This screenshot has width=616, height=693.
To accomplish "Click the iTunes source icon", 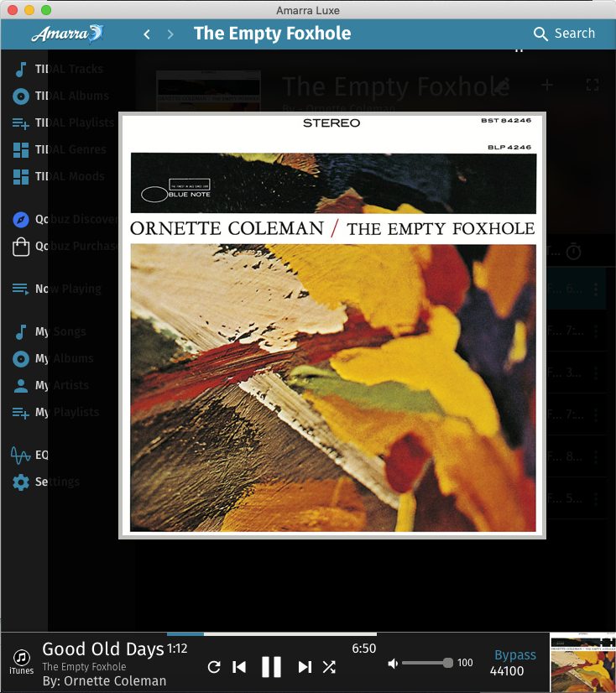I will coord(21,662).
